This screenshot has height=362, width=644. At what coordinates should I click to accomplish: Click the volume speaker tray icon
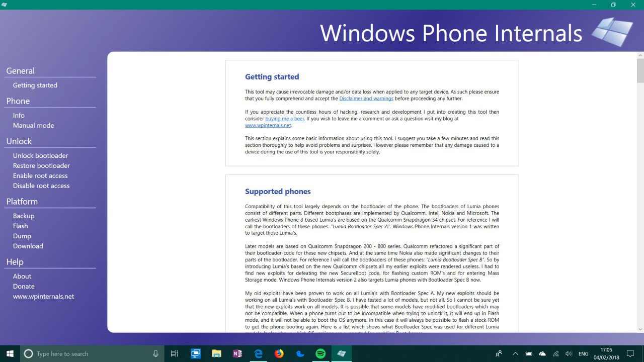point(569,353)
